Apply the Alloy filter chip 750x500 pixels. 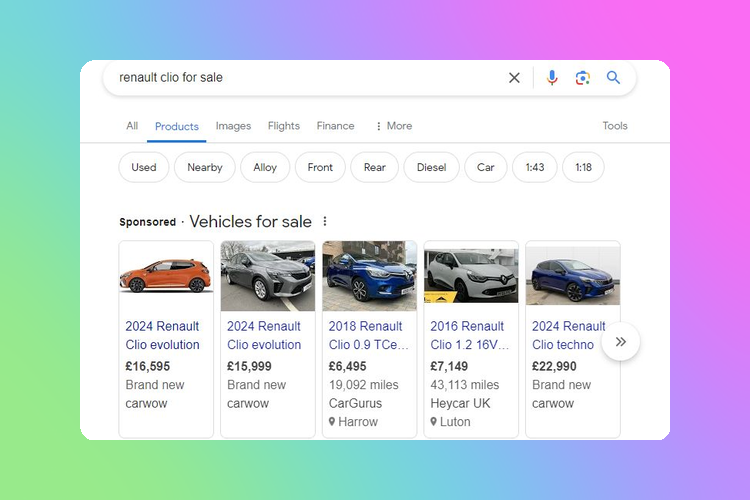point(265,167)
